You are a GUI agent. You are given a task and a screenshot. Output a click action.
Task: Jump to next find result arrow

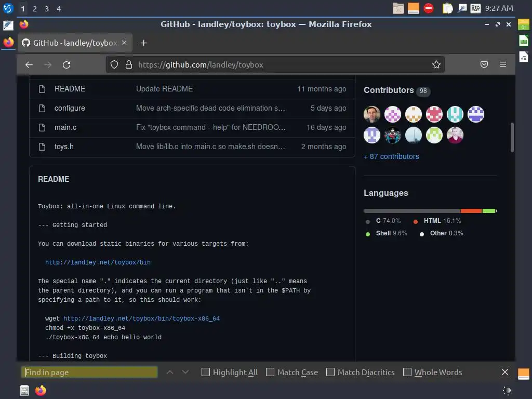coord(185,372)
